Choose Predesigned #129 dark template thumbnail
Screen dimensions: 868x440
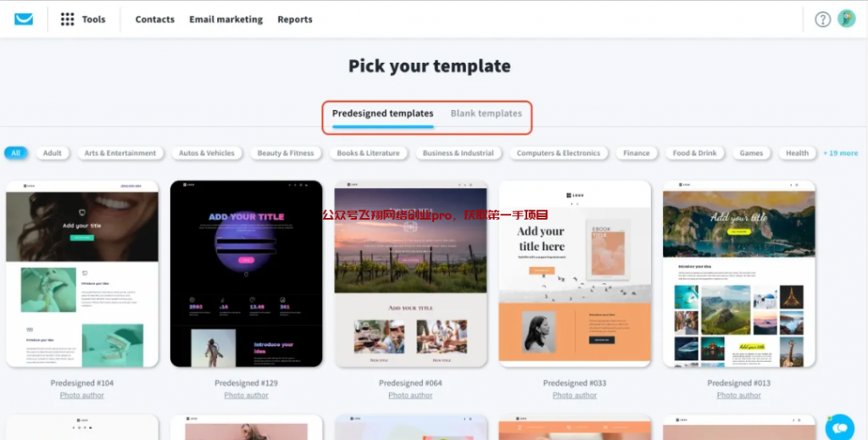click(x=247, y=273)
